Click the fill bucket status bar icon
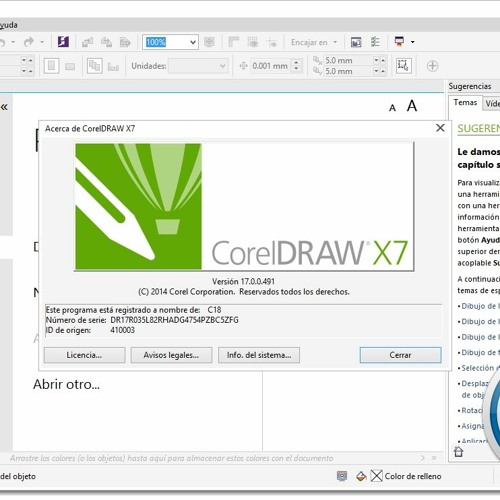This screenshot has height=500, width=500. click(x=361, y=476)
